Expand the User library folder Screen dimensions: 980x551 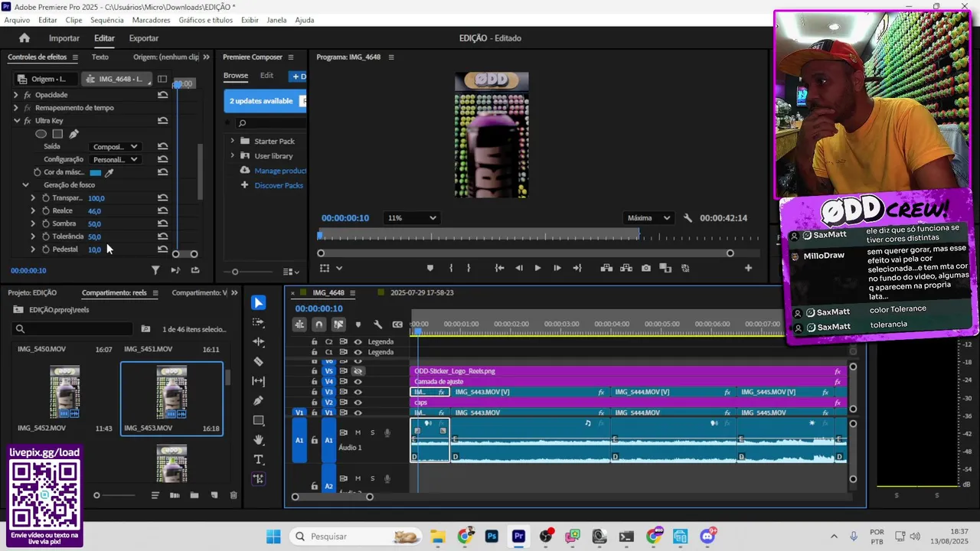[232, 156]
